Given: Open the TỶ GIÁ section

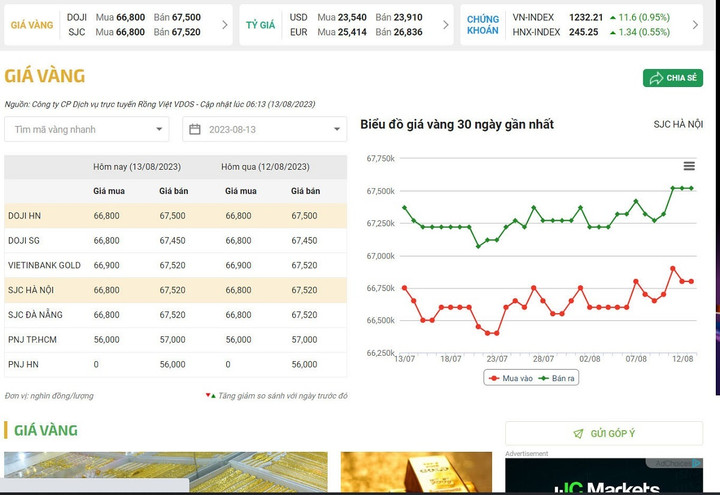Looking at the screenshot, I should tap(260, 25).
